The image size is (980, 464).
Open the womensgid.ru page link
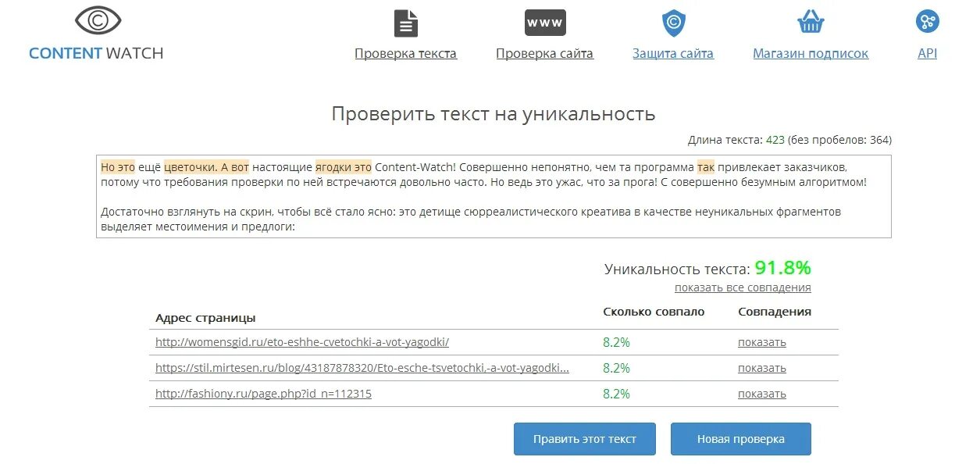click(302, 342)
